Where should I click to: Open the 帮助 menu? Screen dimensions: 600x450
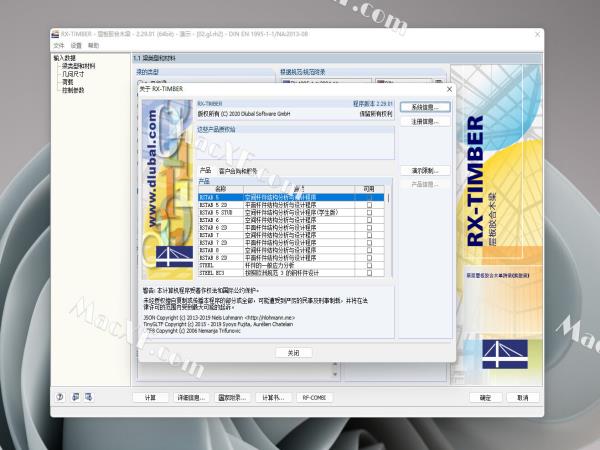(x=93, y=46)
